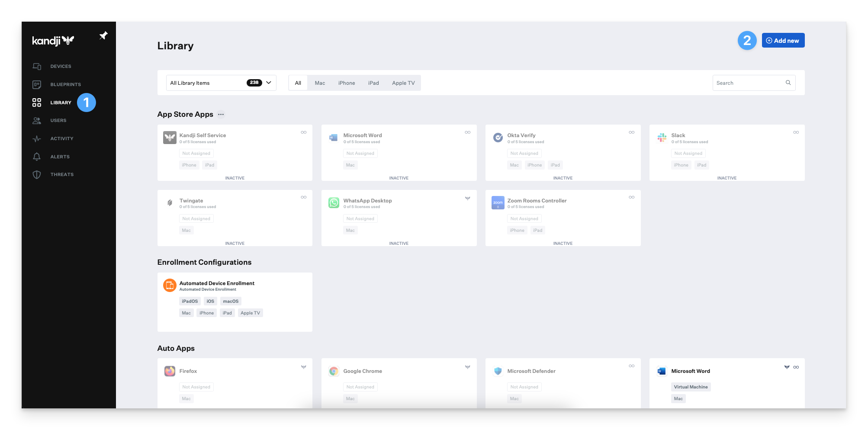Click the search magnifier icon
868x430 pixels.
(x=788, y=83)
